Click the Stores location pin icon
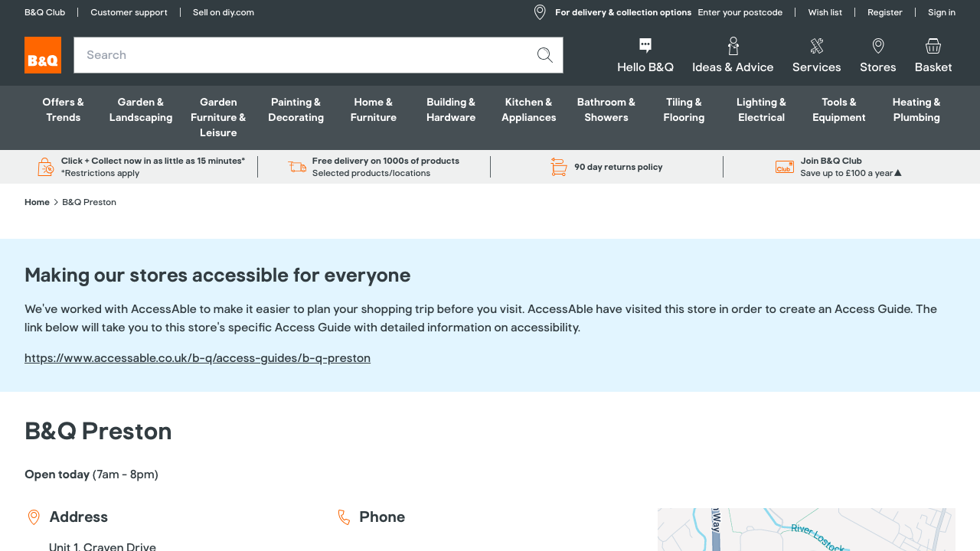This screenshot has width=980, height=551. click(x=877, y=46)
